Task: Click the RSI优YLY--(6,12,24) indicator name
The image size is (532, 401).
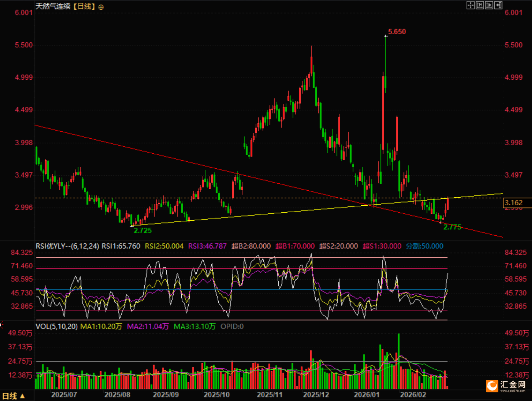Action: (x=67, y=246)
